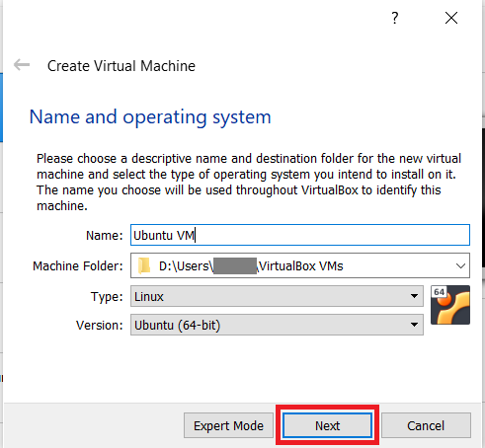Screen dimensions: 485x448
Task: Click the yellow folder icon in Machine Folder
Action: pyautogui.click(x=144, y=265)
